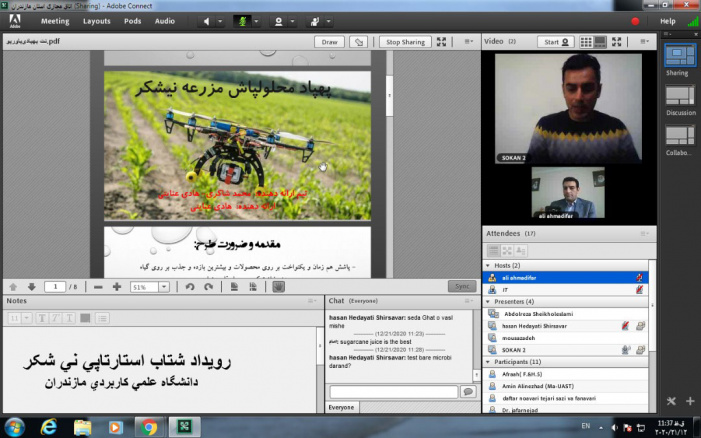Click the Stop Sharing button
Viewport: 701px width, 438px height.
(406, 42)
